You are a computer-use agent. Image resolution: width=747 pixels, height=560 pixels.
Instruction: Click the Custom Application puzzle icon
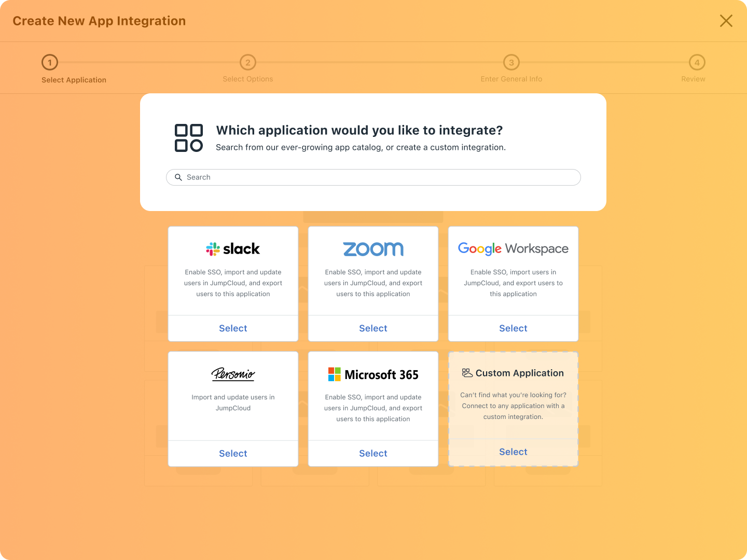pos(466,372)
